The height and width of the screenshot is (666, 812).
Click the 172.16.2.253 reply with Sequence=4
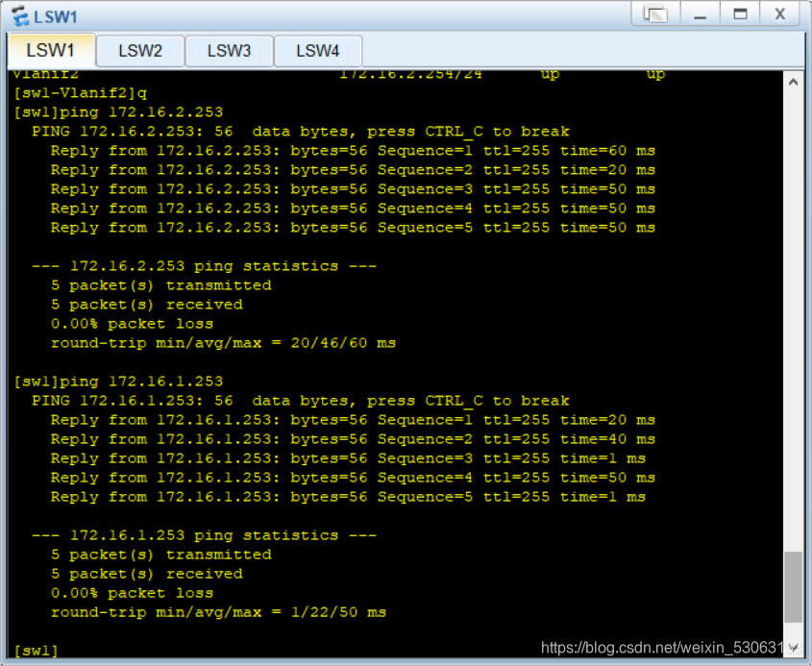[353, 208]
